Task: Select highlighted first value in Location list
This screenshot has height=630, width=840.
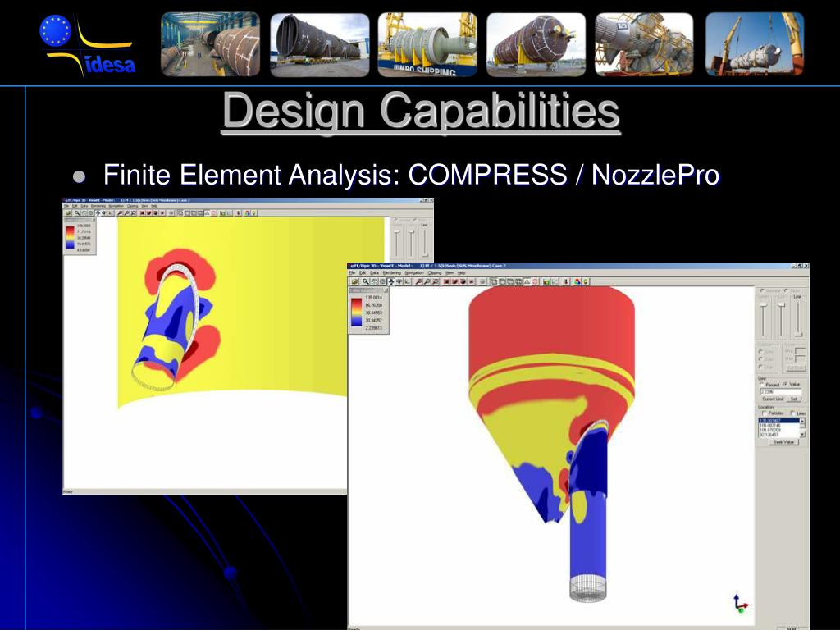Action: [779, 421]
